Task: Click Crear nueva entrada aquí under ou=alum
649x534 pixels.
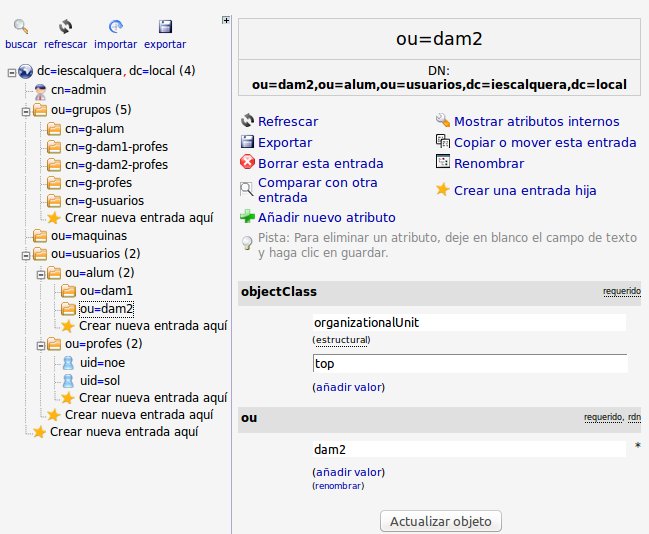Action: pos(153,326)
